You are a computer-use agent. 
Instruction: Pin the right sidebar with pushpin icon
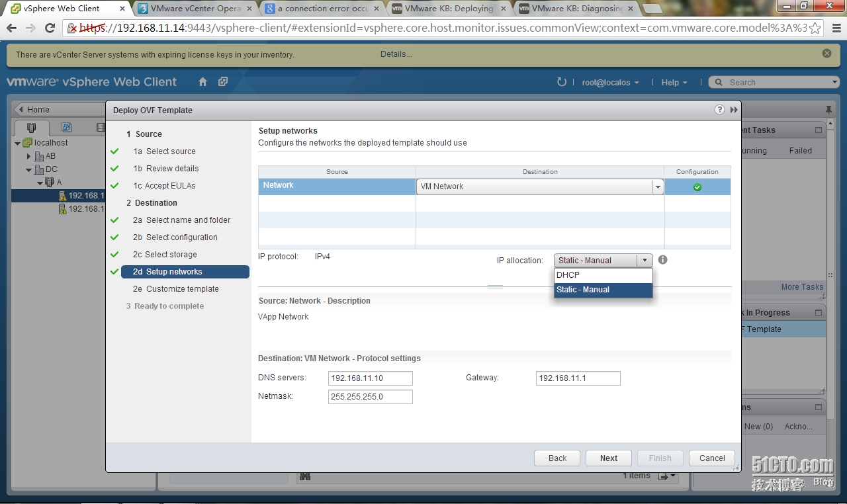(x=829, y=109)
